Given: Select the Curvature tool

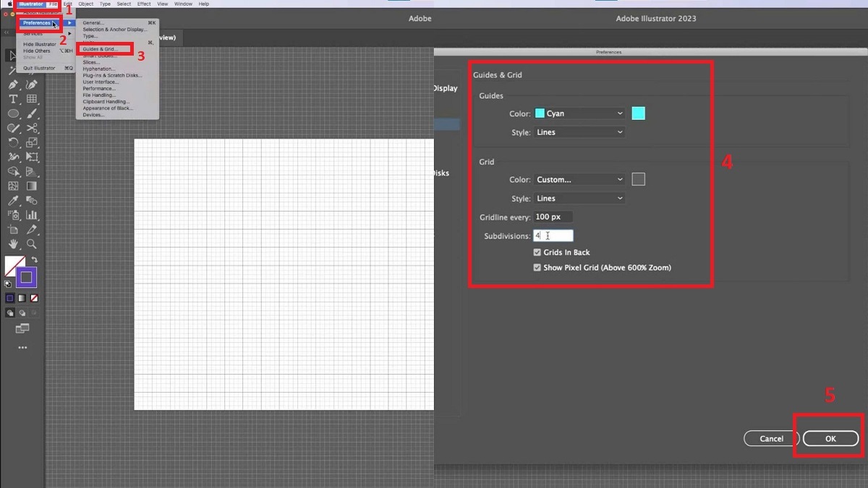Looking at the screenshot, I should (32, 85).
